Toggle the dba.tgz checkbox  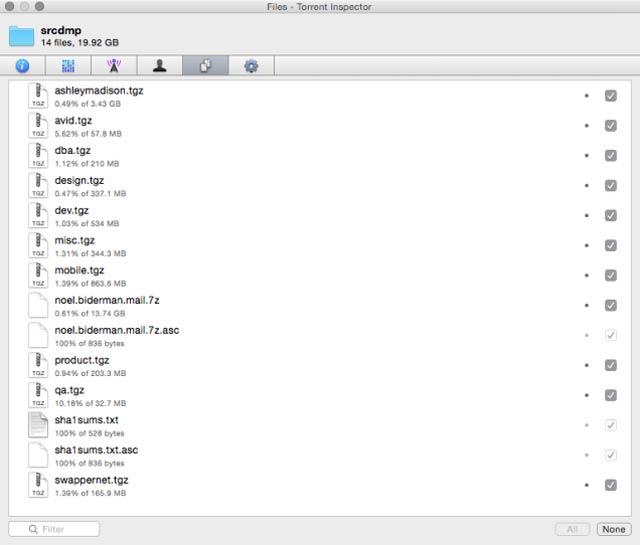point(611,156)
